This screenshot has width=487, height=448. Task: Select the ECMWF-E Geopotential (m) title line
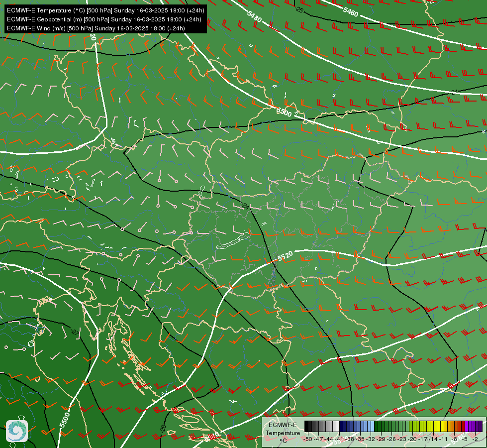(x=104, y=19)
